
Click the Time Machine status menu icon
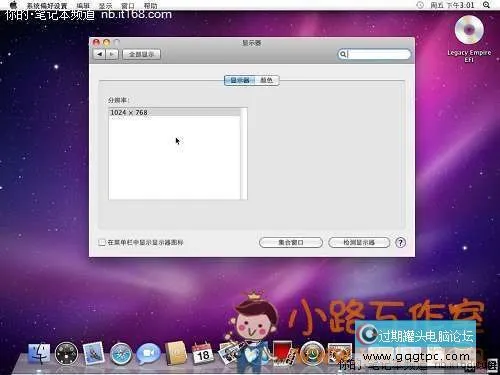coord(420,5)
